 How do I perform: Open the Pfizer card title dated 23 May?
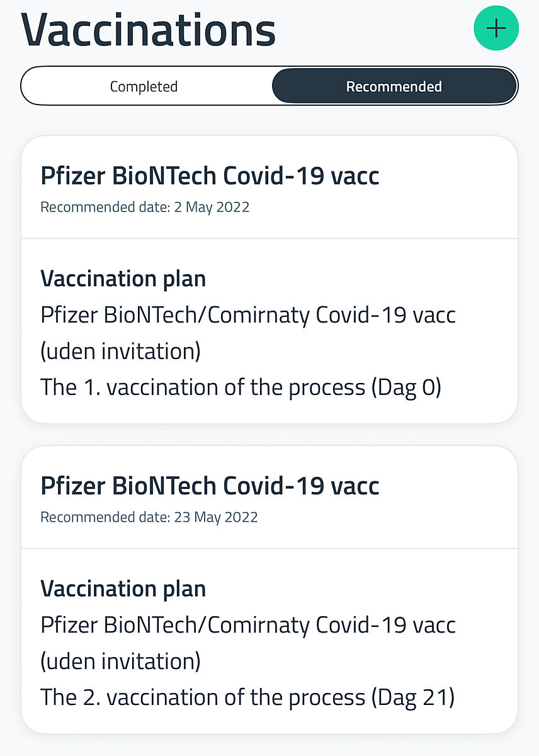(x=210, y=486)
